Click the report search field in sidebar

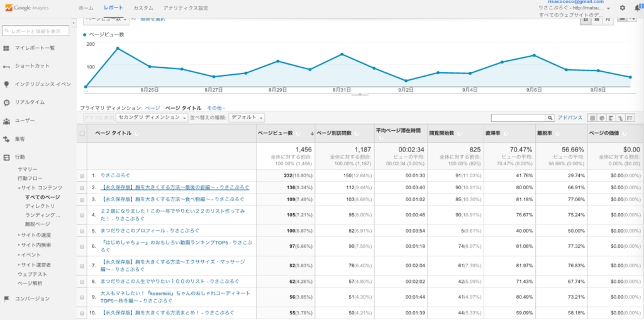click(x=36, y=31)
